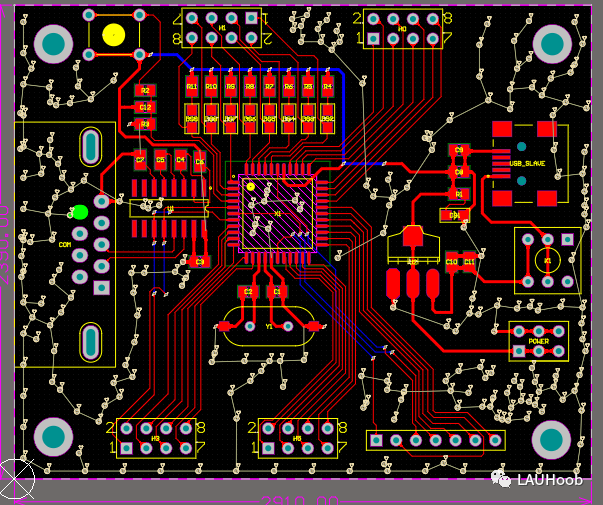Image resolution: width=603 pixels, height=505 pixels.
Task: Select the USB_SLAVE connector label
Action: [527, 163]
